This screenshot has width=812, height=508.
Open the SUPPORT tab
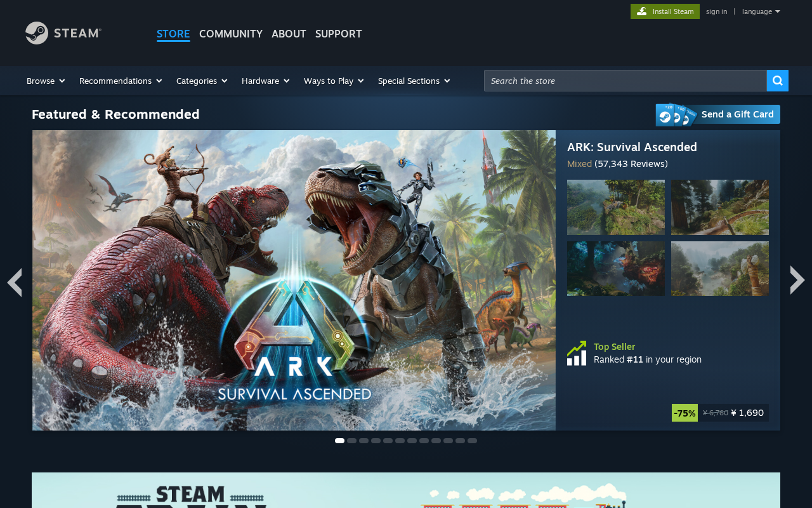[x=339, y=34]
